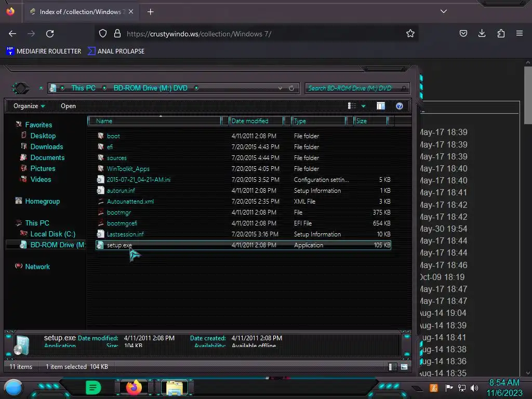Switch to Firefox on the taskbar

coord(134,387)
